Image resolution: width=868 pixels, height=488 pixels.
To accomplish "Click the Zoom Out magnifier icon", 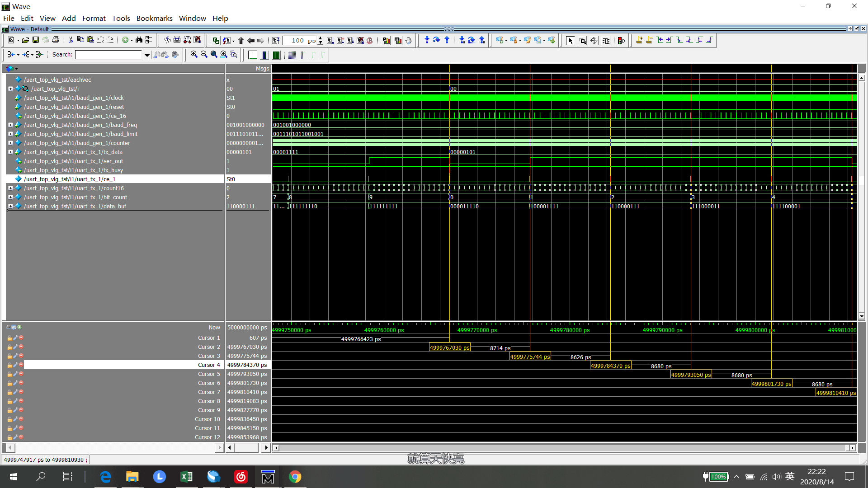I will 204,54.
